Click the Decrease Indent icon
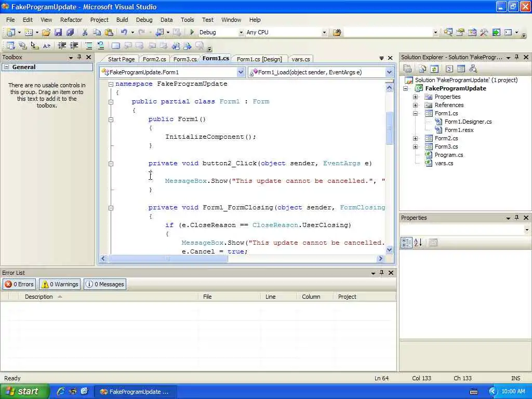 click(x=62, y=46)
